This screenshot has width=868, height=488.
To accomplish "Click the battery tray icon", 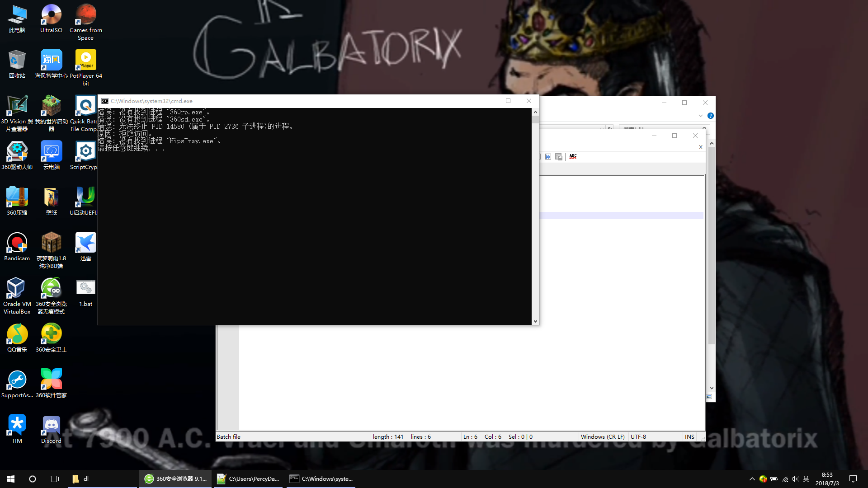I will (x=774, y=479).
